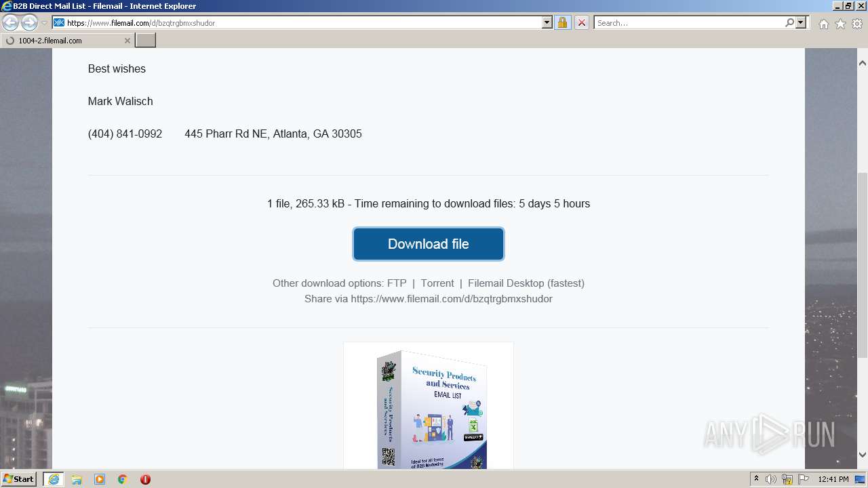Click the Search input box
This screenshot has width=868, height=488.
689,22
